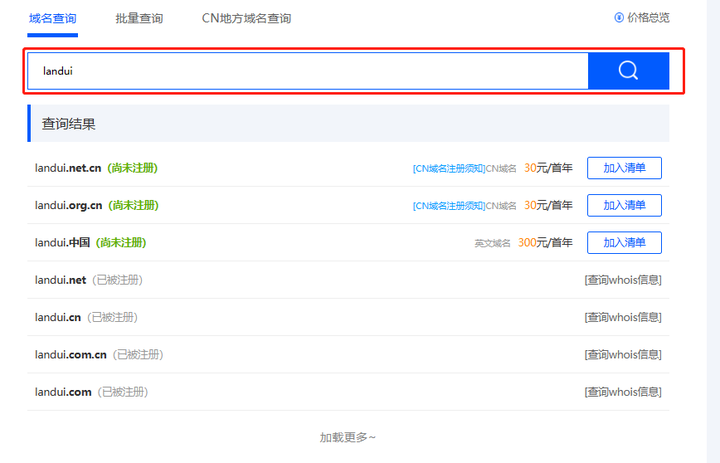Add landui.中国 to the list

[x=624, y=243]
